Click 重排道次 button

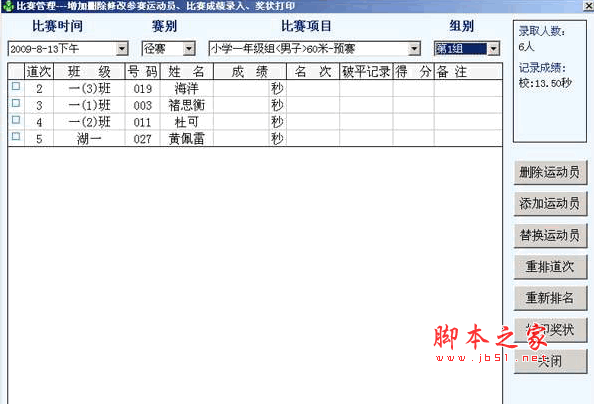(550, 267)
